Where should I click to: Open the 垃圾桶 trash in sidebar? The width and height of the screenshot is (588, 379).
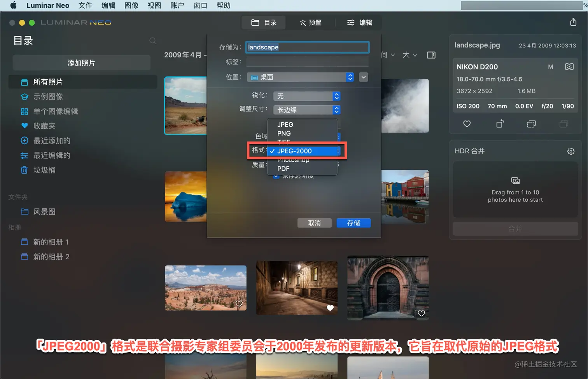(82, 170)
